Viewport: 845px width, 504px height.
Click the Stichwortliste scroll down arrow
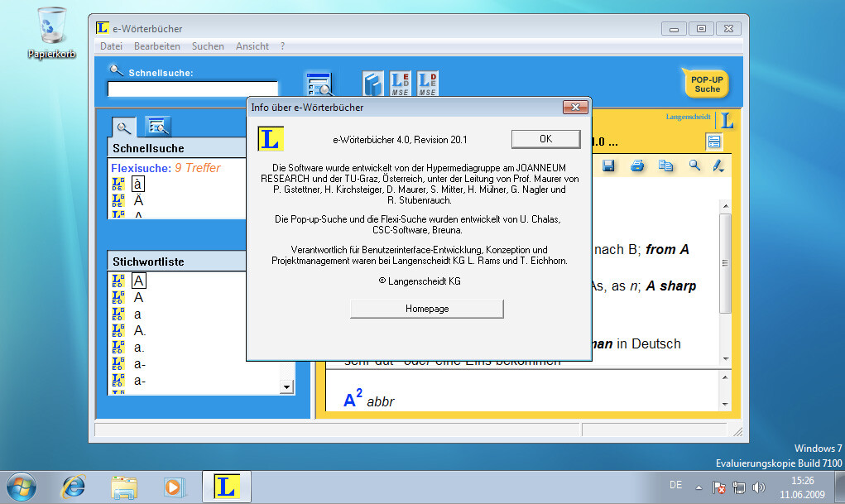(x=286, y=386)
